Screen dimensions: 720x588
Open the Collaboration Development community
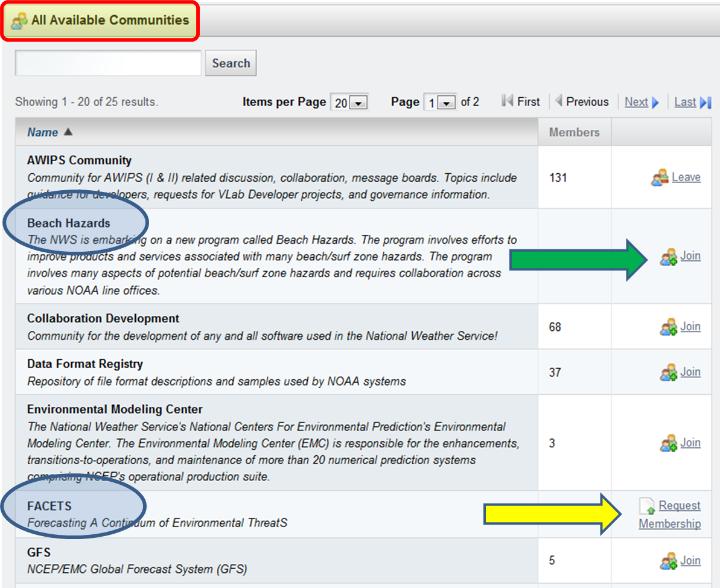pos(103,318)
